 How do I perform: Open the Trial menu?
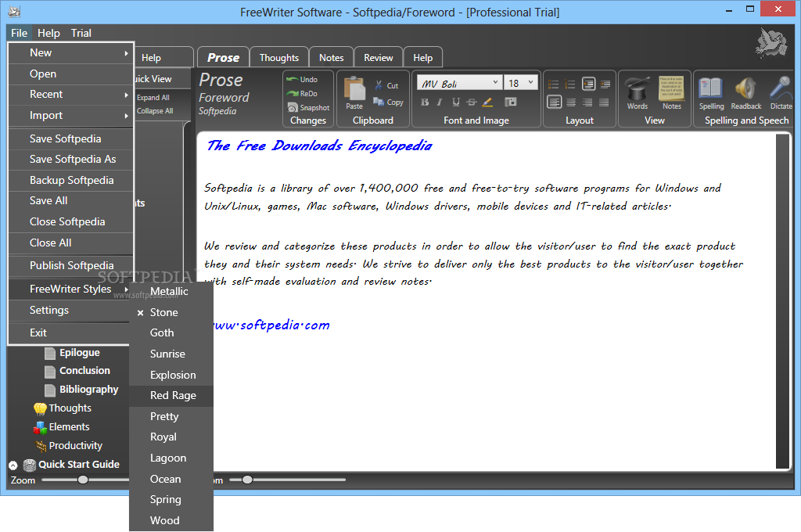[81, 33]
